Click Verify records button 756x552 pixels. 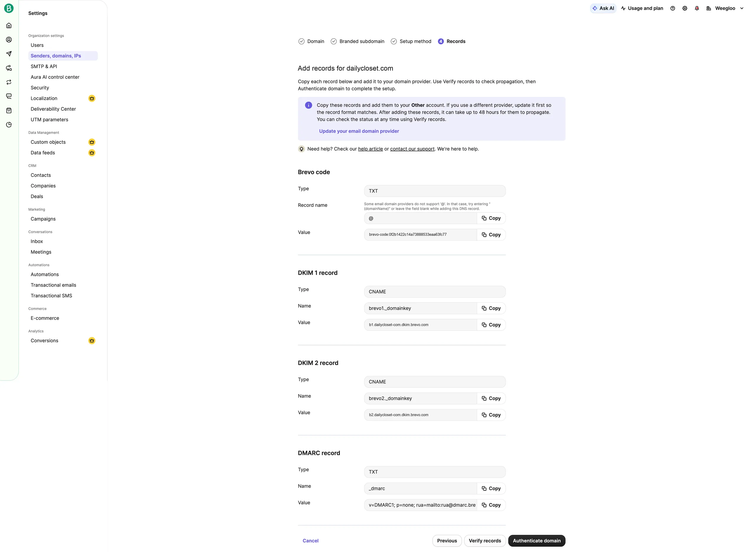click(485, 541)
